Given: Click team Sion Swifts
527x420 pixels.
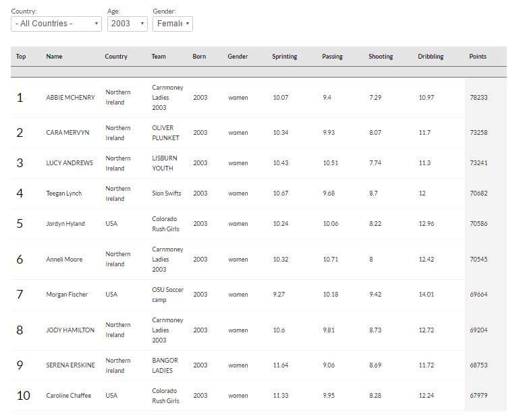Looking at the screenshot, I should click(167, 193).
